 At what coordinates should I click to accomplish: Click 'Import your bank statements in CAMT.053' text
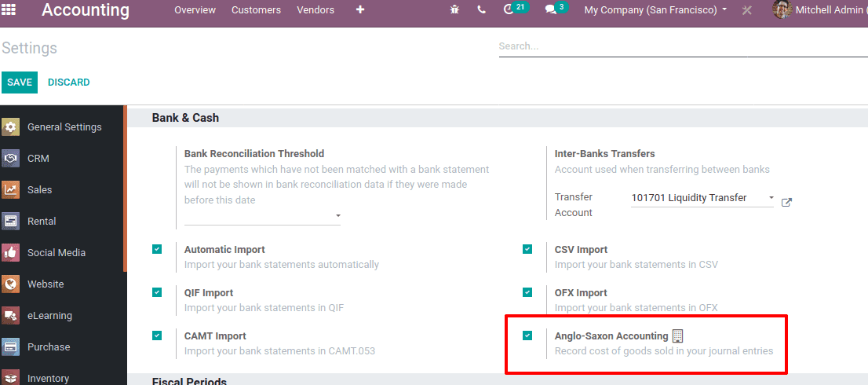(279, 350)
